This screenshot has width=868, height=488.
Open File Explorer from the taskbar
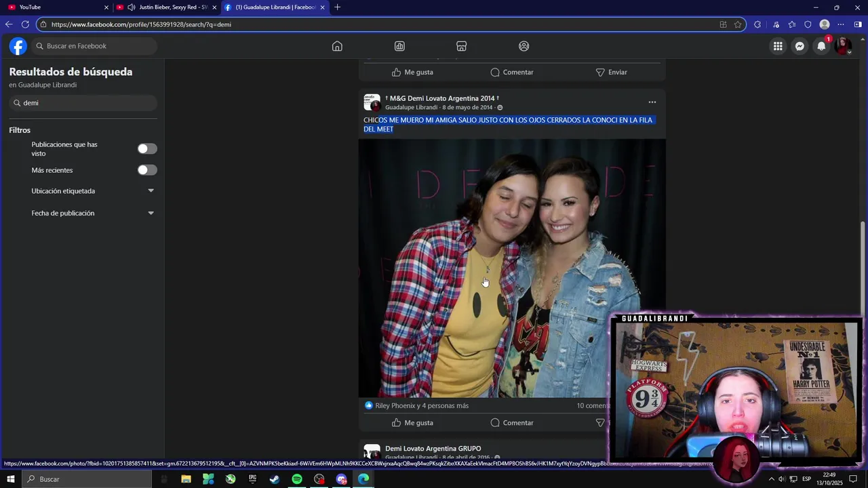tap(186, 479)
